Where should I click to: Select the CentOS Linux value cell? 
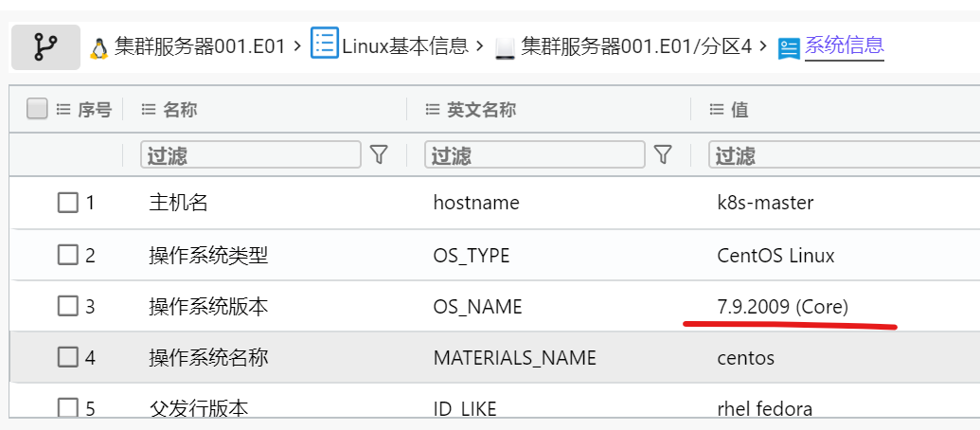coord(775,255)
